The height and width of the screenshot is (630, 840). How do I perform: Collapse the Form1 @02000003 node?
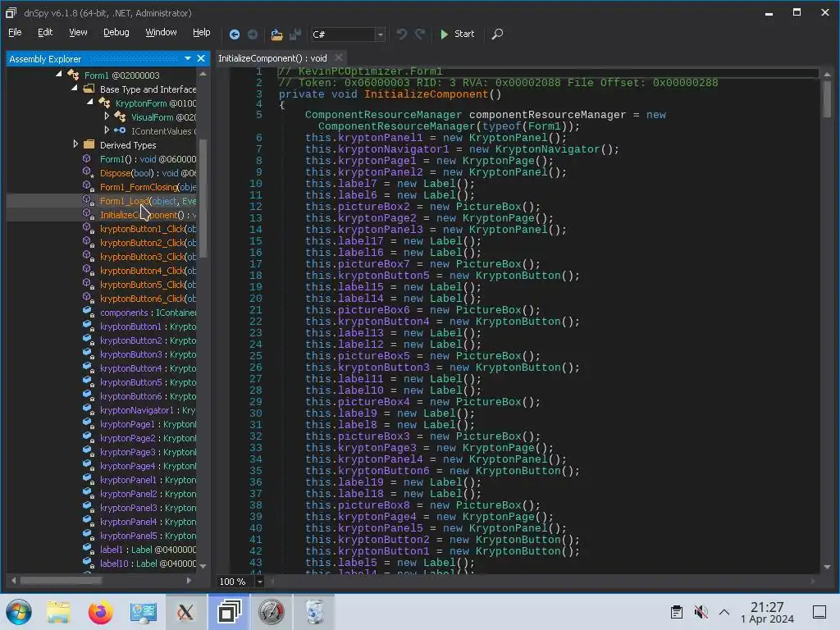(x=59, y=74)
